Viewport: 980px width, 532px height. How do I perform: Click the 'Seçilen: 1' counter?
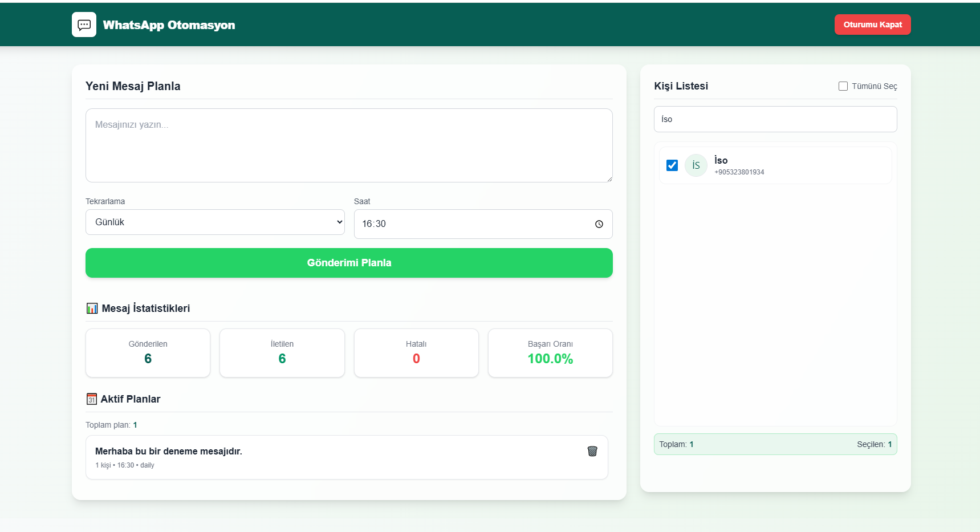(x=874, y=444)
